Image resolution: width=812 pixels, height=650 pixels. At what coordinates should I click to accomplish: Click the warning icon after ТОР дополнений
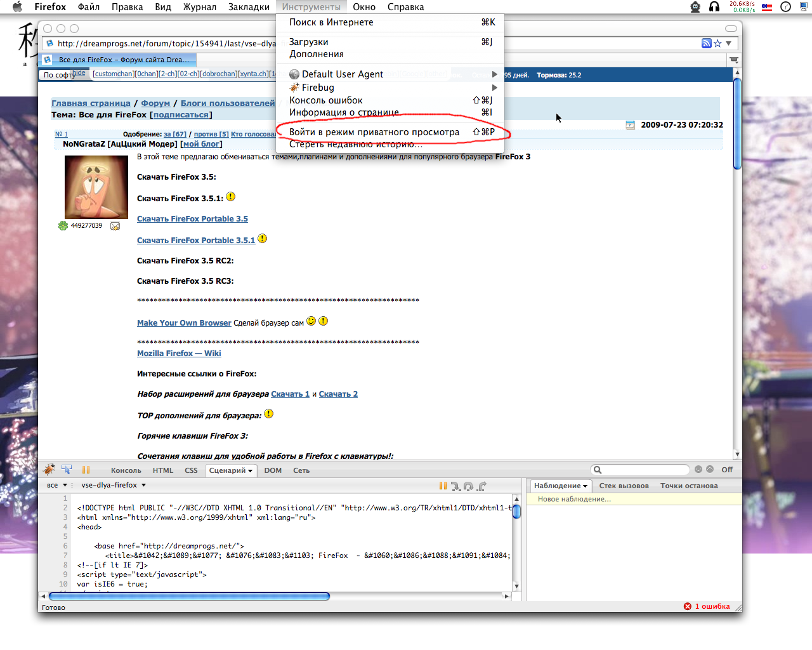(268, 414)
